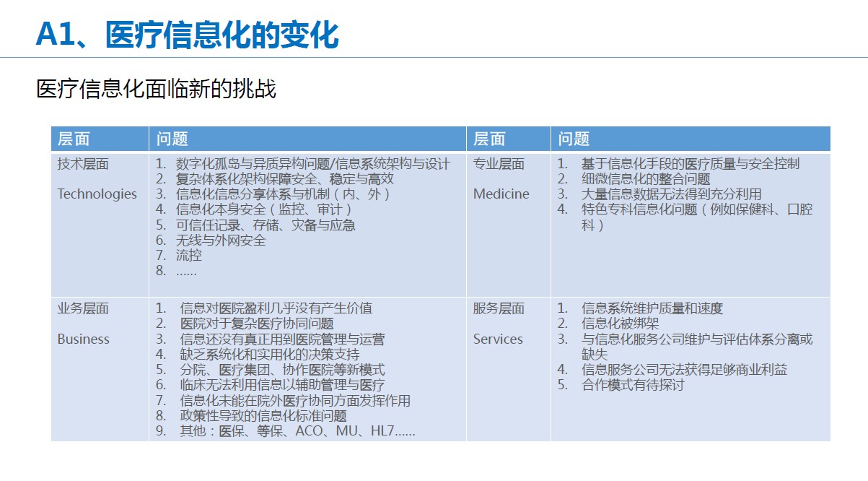868x481 pixels.
Task: Select the 专业层面 cell label
Action: [x=499, y=164]
